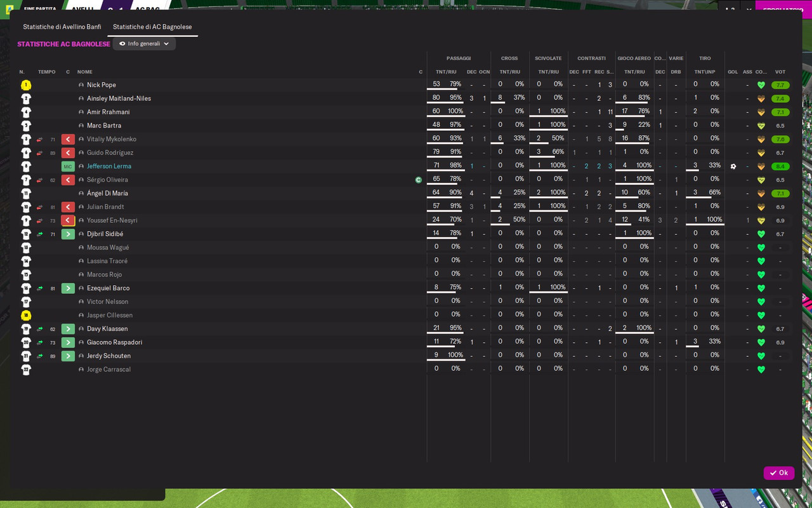Sort by the VOT rating column header
Image resolution: width=812 pixels, height=508 pixels.
coord(780,72)
